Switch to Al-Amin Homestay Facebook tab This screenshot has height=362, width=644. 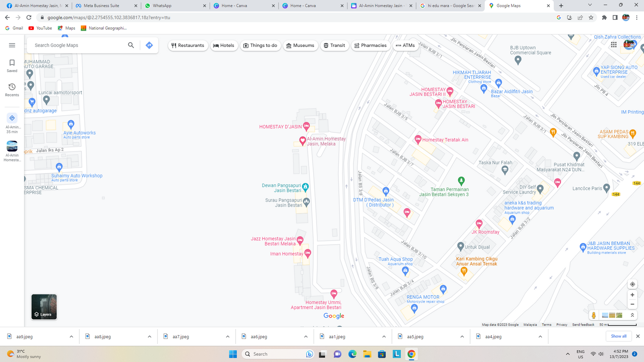click(37, 6)
